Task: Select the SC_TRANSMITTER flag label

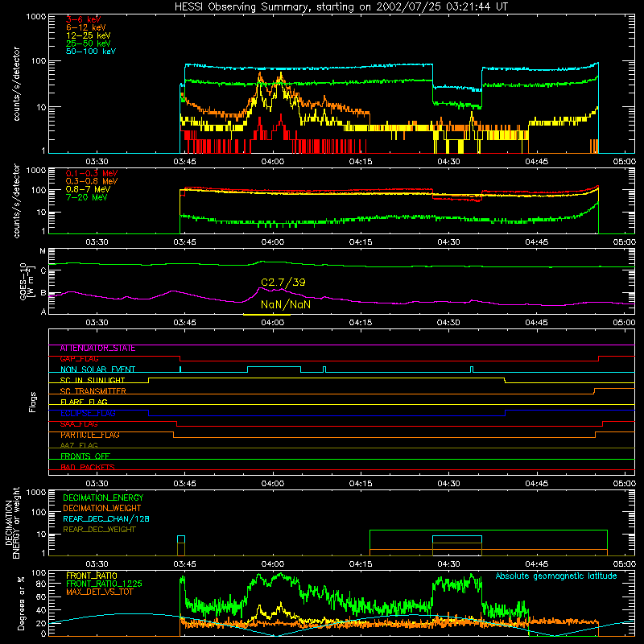Action: click(93, 391)
